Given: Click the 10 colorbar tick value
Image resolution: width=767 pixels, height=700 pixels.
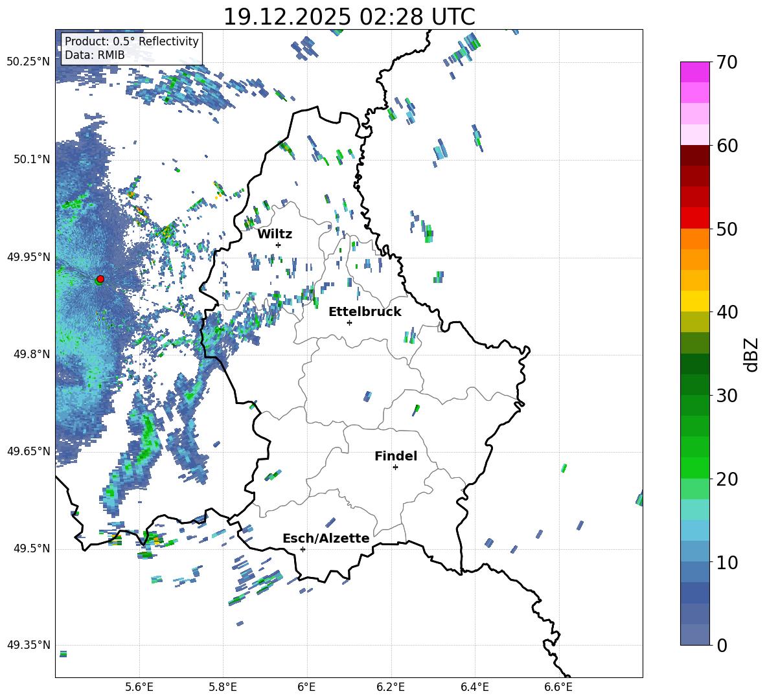Looking at the screenshot, I should coord(727,562).
